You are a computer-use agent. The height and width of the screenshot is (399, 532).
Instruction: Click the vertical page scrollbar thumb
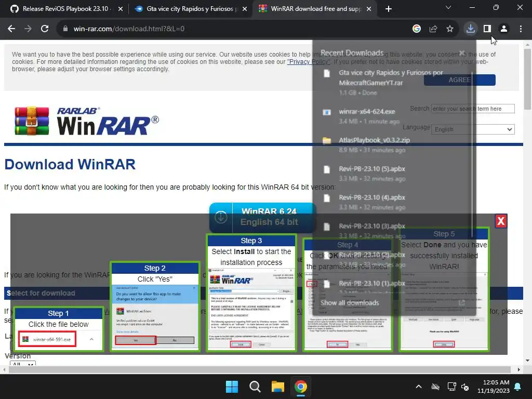pyautogui.click(x=527, y=79)
